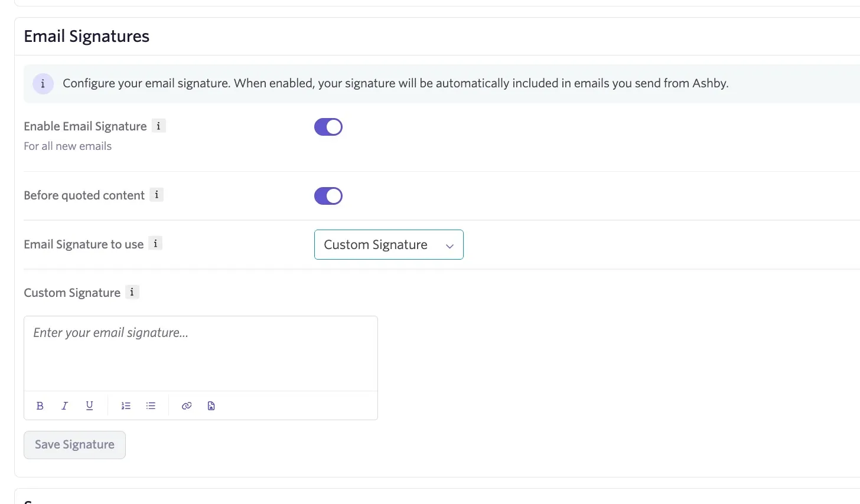
Task: Toggle bold formatting in signature editor
Action: [x=40, y=405]
